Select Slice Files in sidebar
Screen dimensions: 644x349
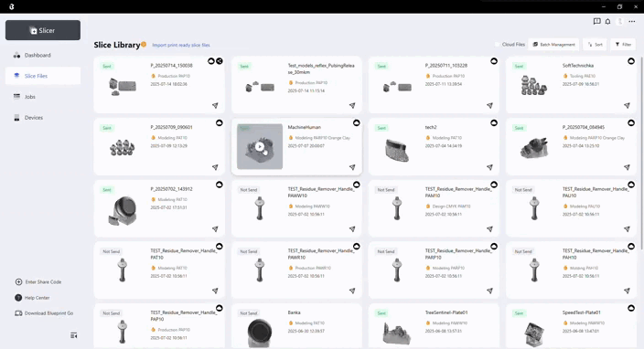[43, 76]
